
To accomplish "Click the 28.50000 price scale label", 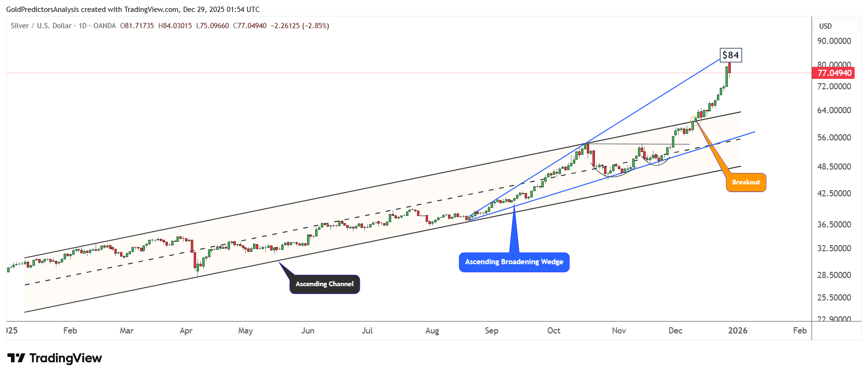I will [834, 275].
